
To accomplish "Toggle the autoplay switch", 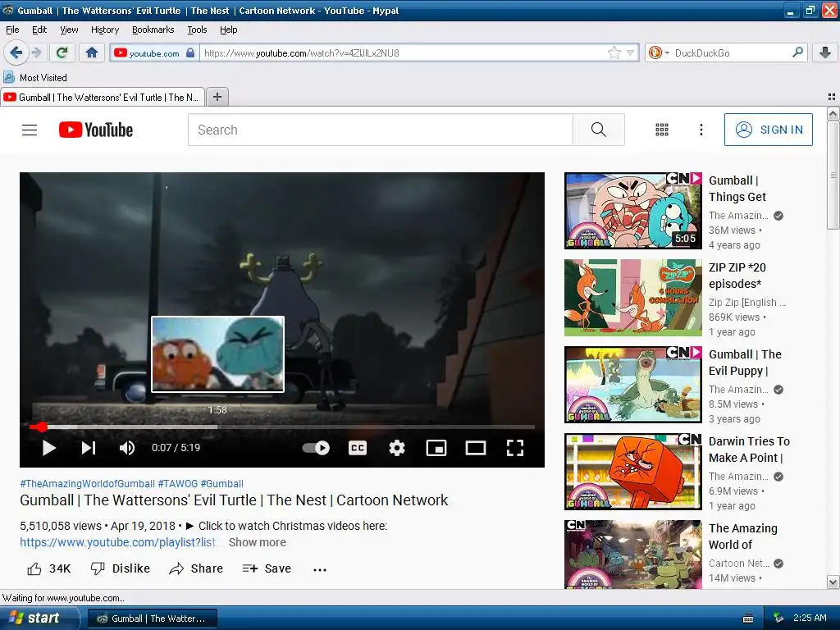I will click(x=316, y=448).
